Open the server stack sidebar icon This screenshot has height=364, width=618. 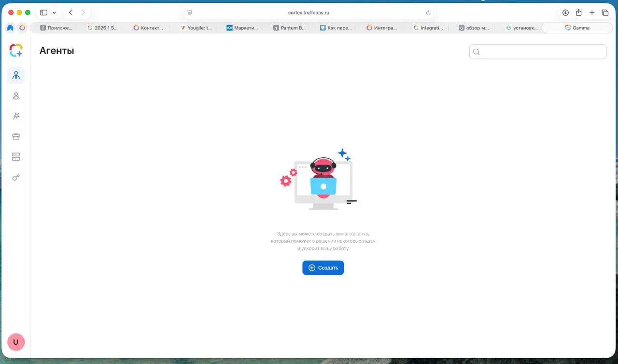(x=16, y=156)
